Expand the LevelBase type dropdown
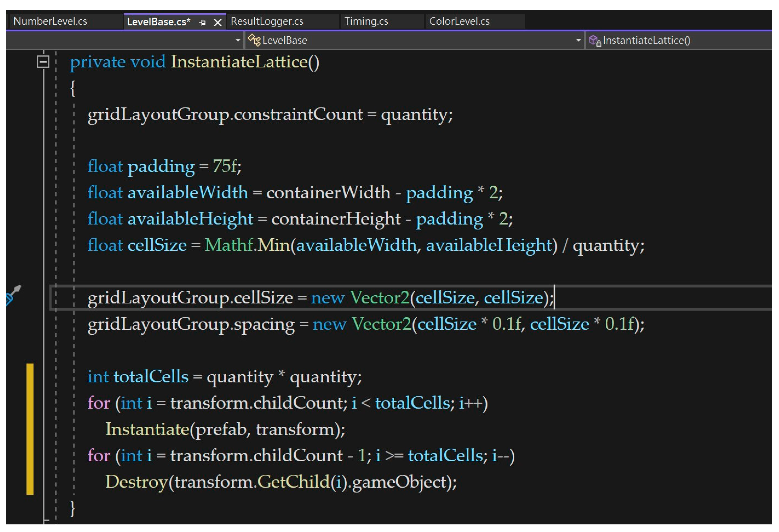The height and width of the screenshot is (532, 779). click(578, 40)
